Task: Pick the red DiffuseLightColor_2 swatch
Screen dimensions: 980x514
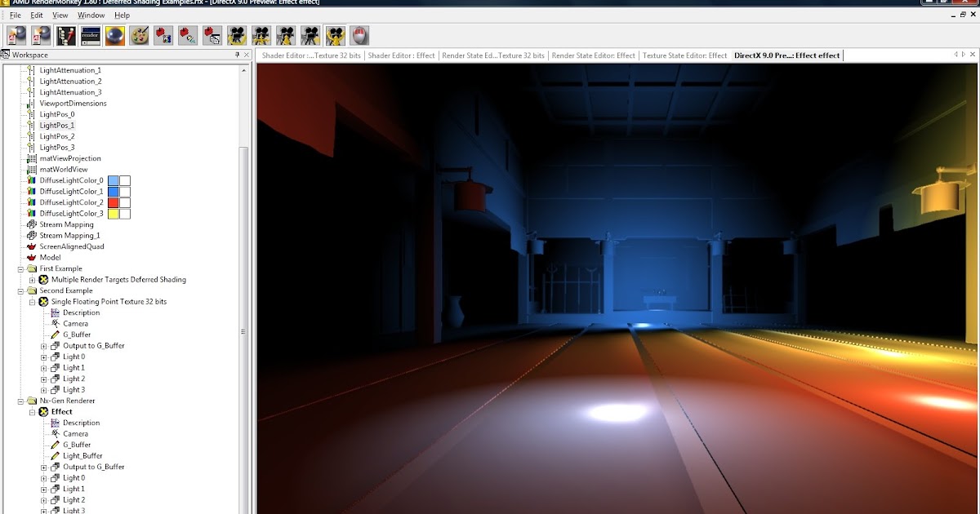Action: pyautogui.click(x=114, y=202)
